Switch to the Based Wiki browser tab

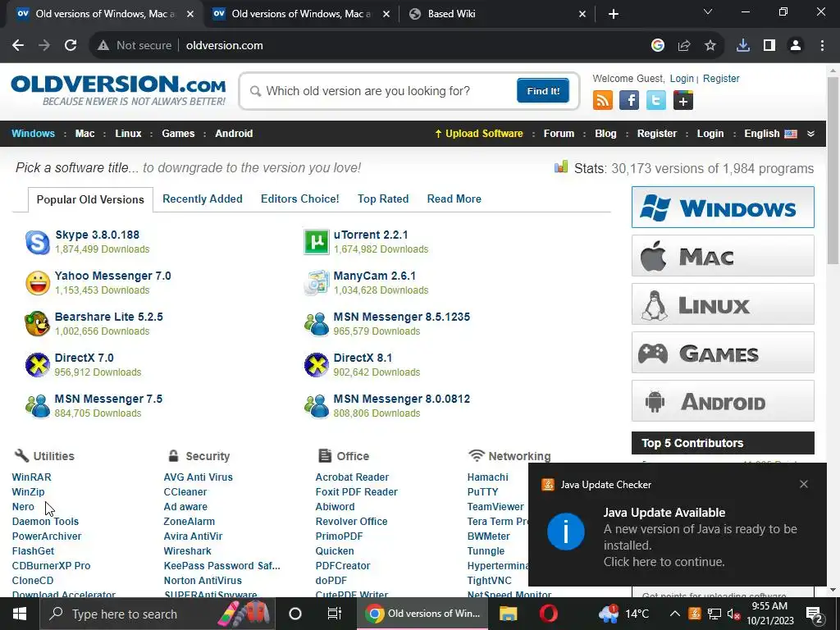pyautogui.click(x=496, y=14)
